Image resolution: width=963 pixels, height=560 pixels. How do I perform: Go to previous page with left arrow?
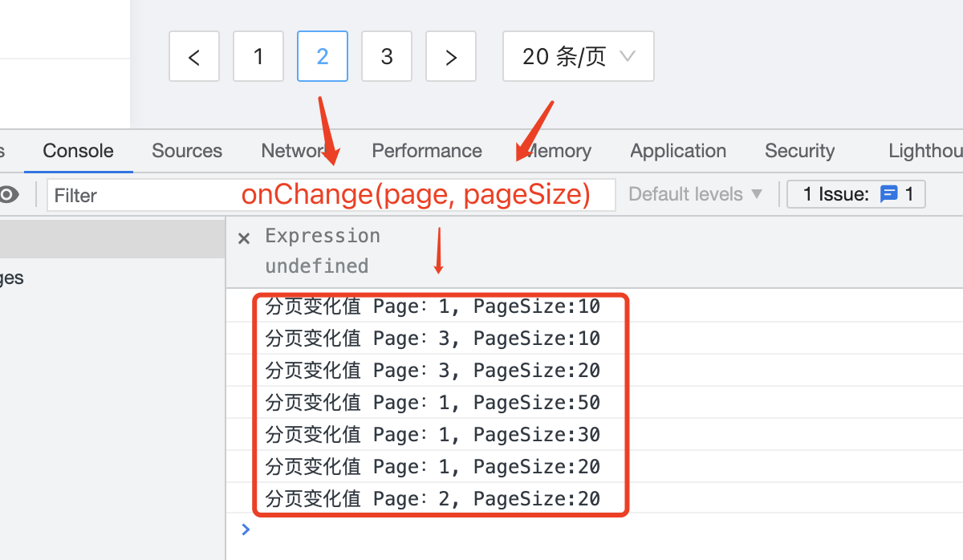click(x=194, y=56)
